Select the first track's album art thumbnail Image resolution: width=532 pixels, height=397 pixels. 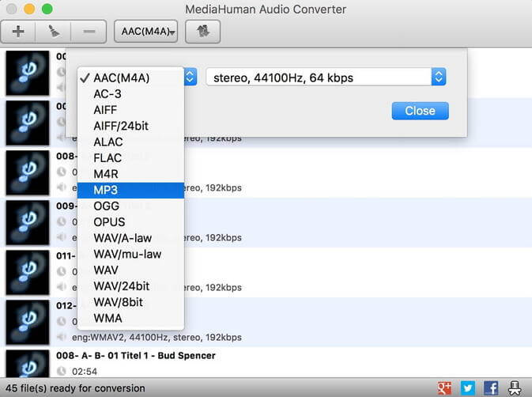tap(28, 73)
